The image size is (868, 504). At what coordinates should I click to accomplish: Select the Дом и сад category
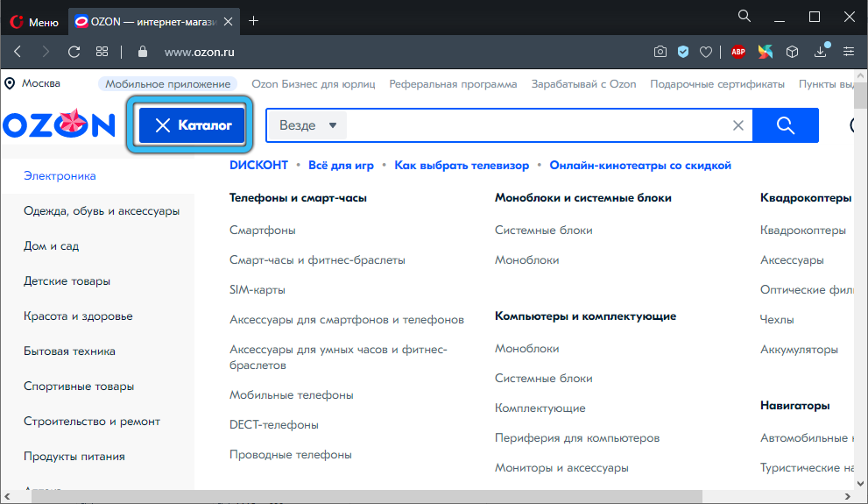51,246
